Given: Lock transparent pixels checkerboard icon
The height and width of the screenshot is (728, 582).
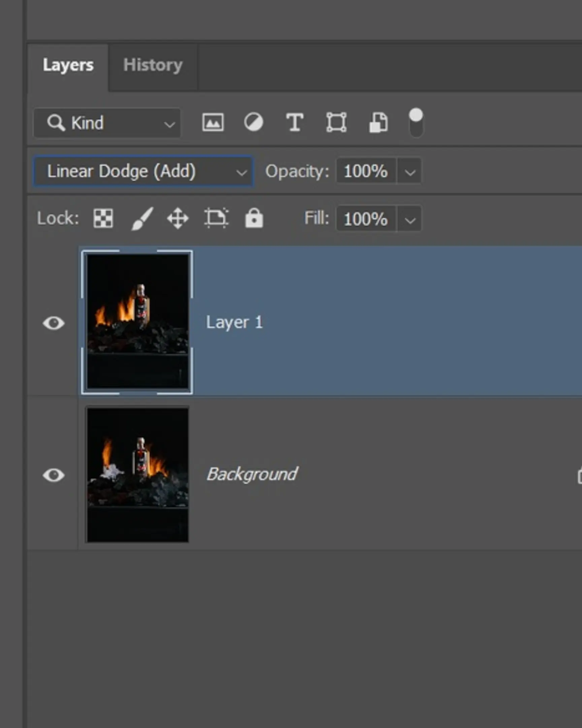Looking at the screenshot, I should click(103, 218).
